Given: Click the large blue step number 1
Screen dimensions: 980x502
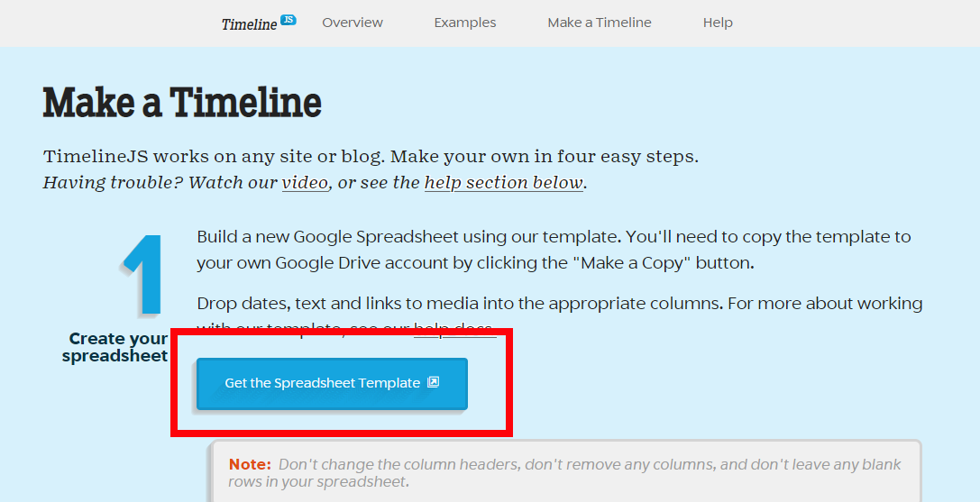Looking at the screenshot, I should pos(142,274).
